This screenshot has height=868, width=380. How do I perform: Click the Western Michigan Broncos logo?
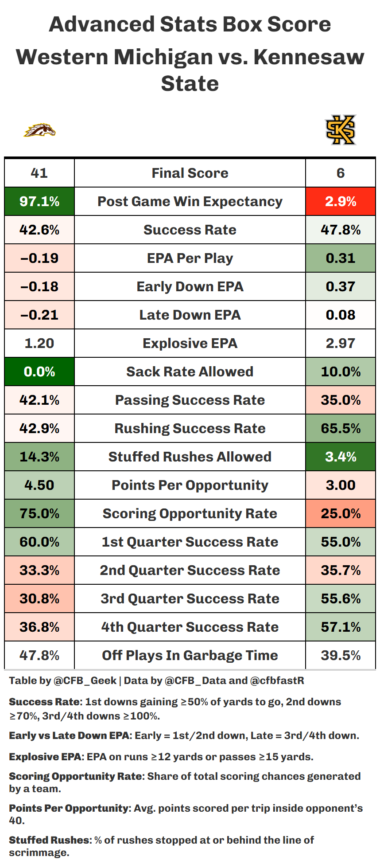[x=39, y=130]
